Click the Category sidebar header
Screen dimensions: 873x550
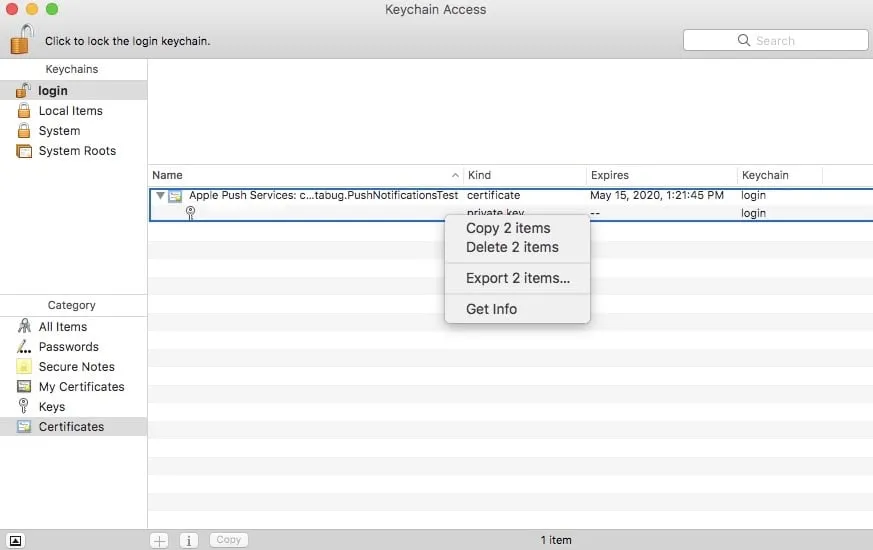(72, 305)
